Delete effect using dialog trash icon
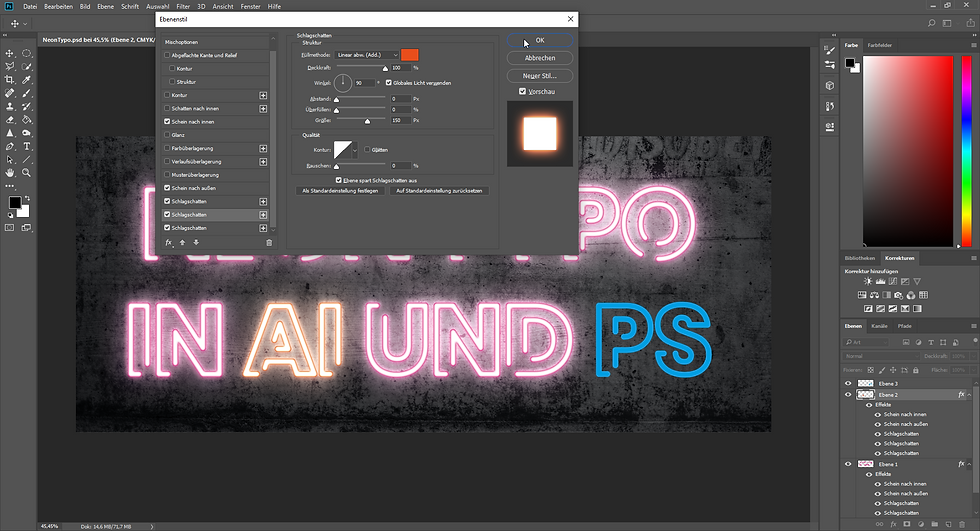Viewport: 980px width, 531px height. (269, 243)
